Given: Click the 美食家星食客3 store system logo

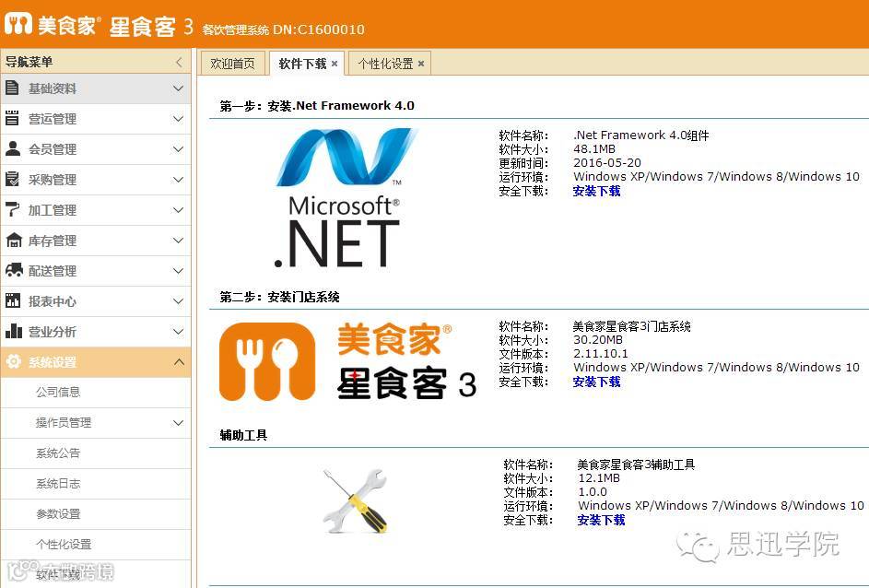Looking at the screenshot, I should click(x=347, y=360).
